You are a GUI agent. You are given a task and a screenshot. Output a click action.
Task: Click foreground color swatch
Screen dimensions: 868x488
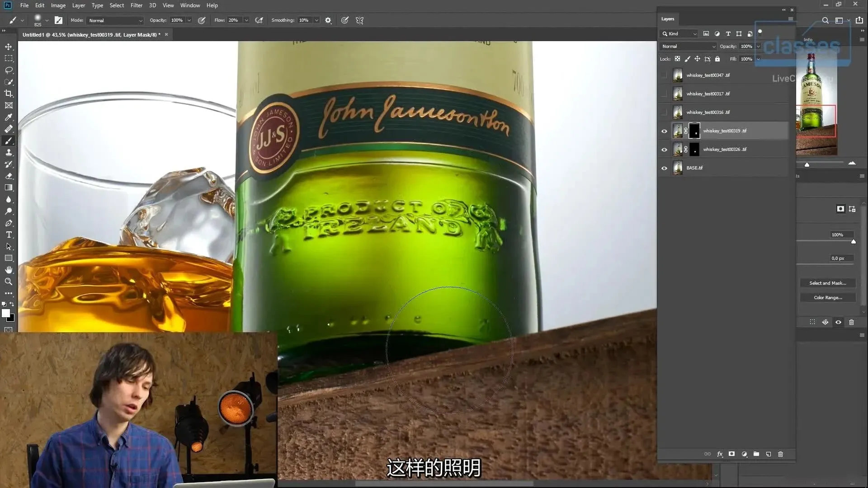(6, 314)
